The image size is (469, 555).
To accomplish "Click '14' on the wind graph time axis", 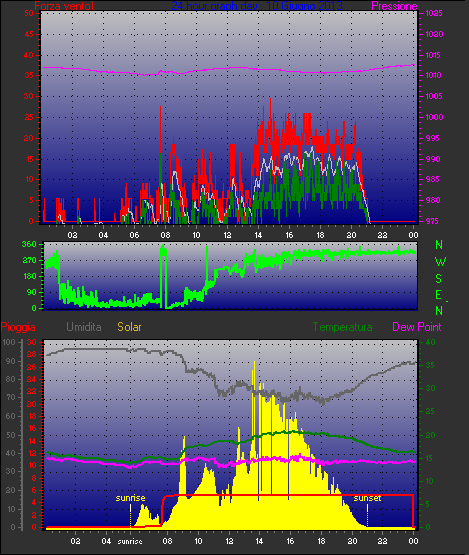I will click(x=258, y=235).
